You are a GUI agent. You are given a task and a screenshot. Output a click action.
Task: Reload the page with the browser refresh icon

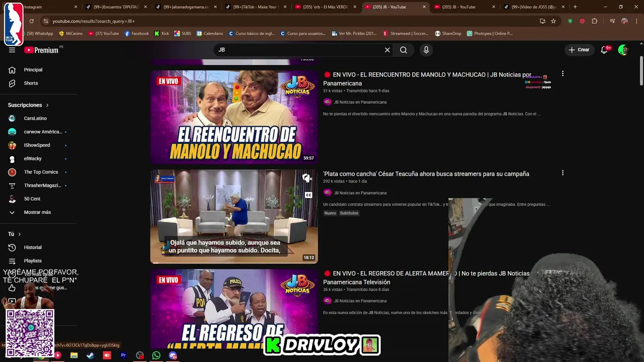click(x=31, y=21)
